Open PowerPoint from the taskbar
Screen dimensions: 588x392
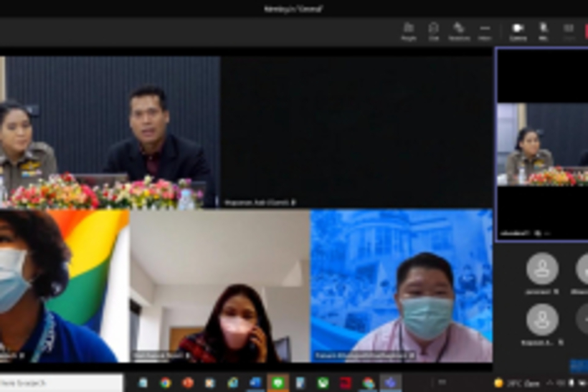[188, 383]
